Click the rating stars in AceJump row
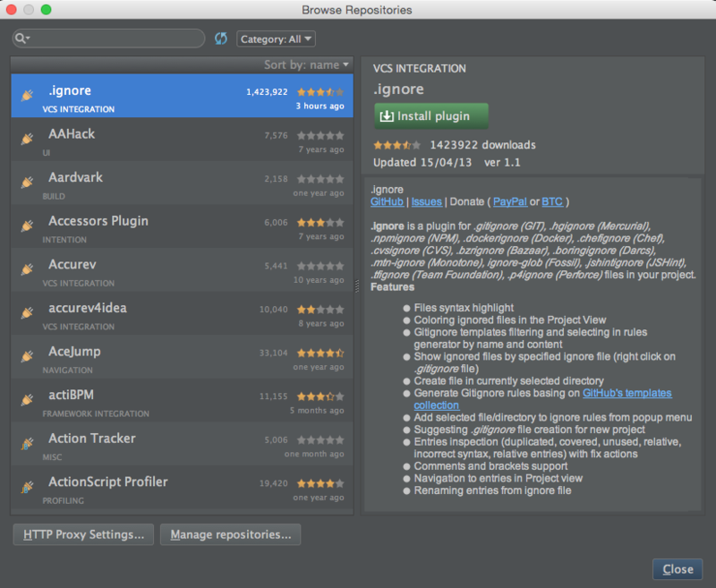 point(320,353)
